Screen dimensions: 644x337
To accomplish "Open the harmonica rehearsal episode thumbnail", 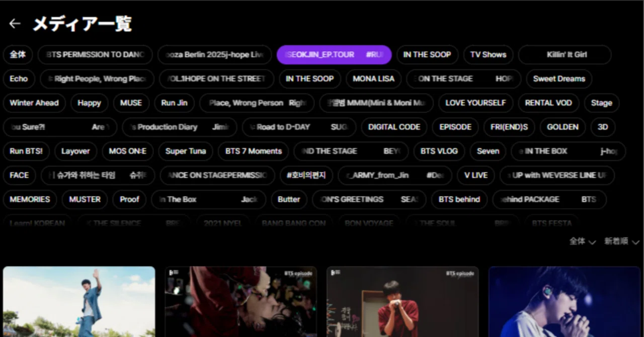I will point(403,302).
